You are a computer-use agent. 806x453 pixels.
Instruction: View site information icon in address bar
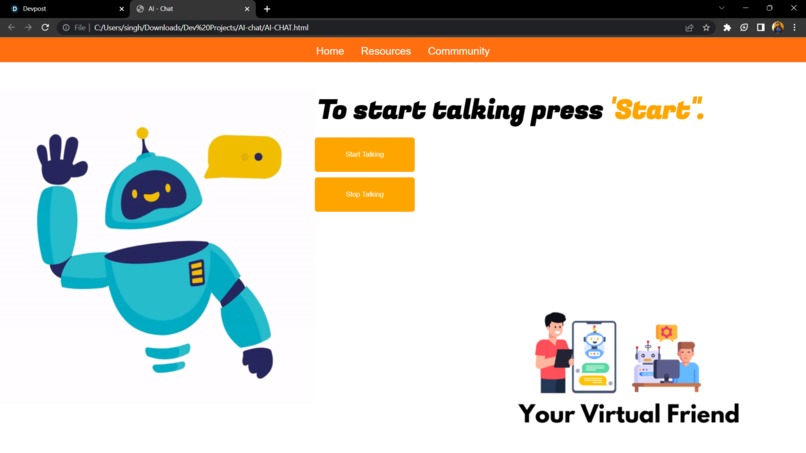click(x=66, y=28)
